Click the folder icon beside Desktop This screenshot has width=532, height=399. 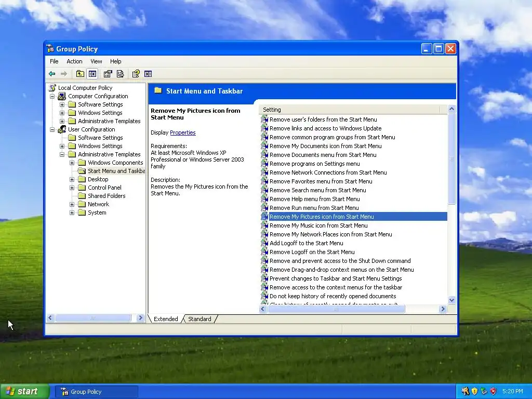coord(82,179)
